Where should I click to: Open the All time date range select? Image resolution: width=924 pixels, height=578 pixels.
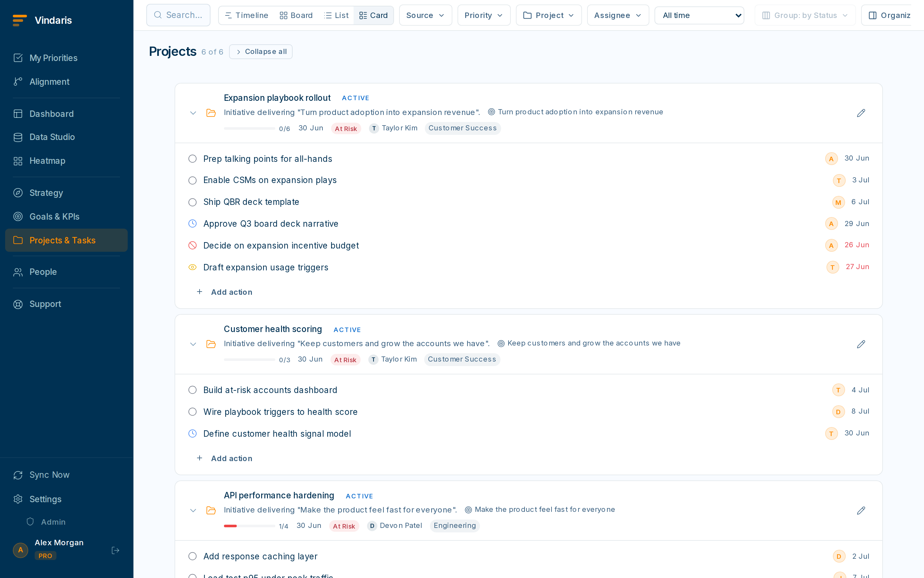[x=699, y=15]
